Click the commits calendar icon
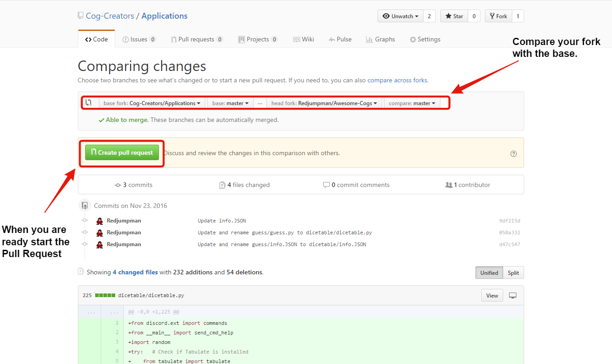Viewport: 612px width, 364px height. (84, 206)
